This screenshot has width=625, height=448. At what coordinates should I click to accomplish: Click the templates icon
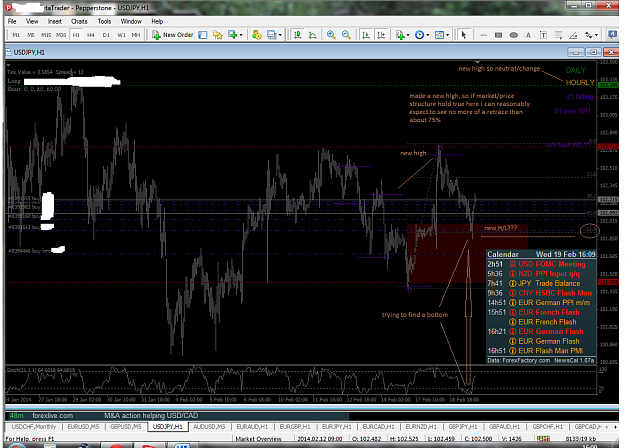click(439, 35)
